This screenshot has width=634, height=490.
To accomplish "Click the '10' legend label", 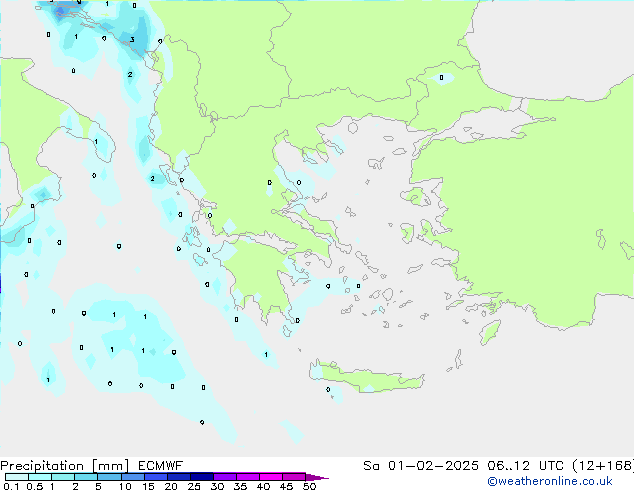I will 125,486.
